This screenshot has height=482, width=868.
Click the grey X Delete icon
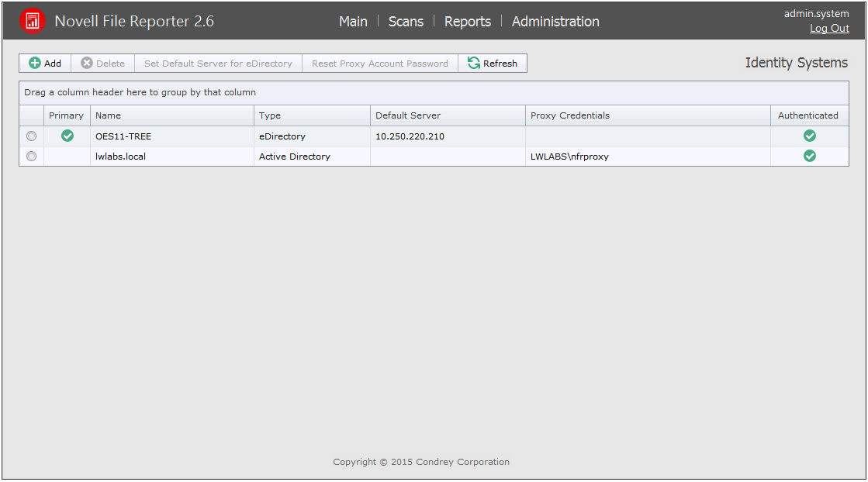(87, 63)
